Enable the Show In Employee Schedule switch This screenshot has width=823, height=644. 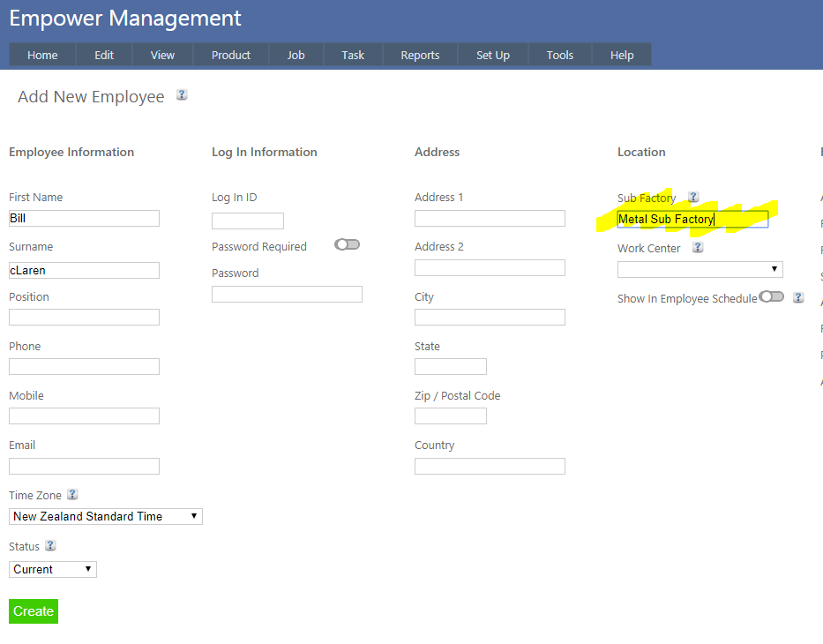771,297
